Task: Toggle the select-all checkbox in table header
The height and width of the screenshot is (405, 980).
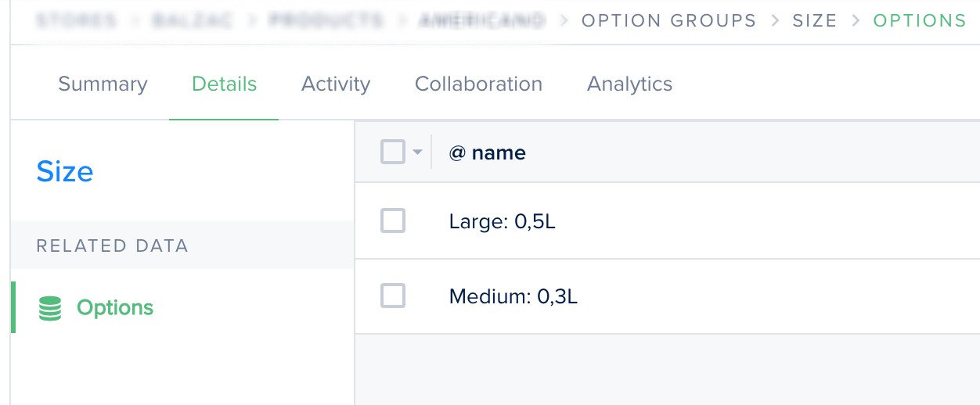Action: pyautogui.click(x=393, y=152)
